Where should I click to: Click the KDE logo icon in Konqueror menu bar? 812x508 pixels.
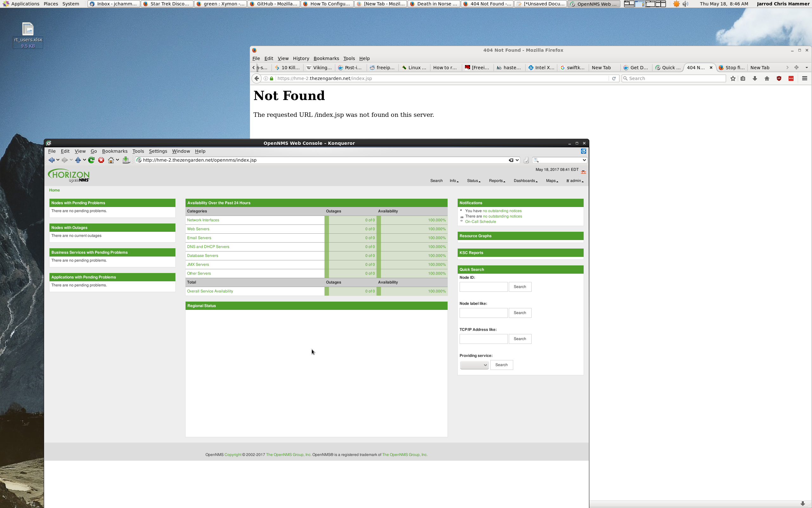583,151
